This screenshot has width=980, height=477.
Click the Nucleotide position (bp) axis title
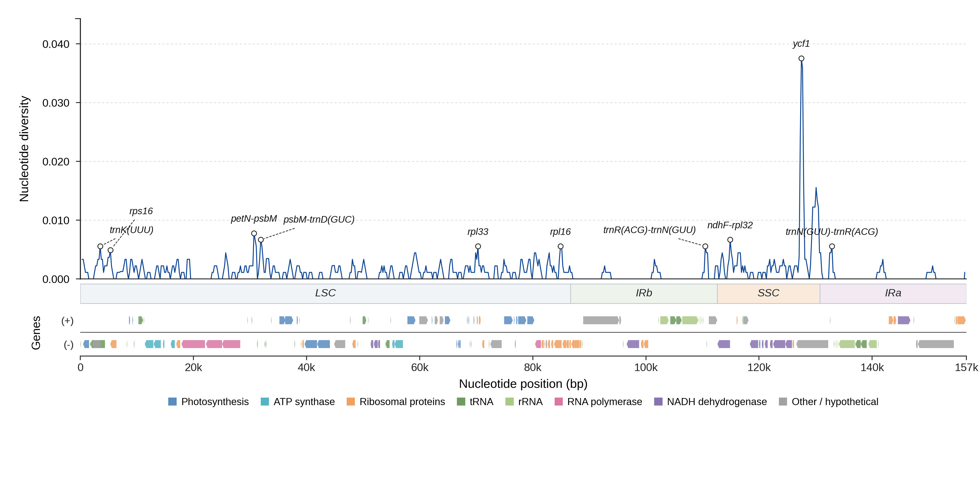(523, 384)
